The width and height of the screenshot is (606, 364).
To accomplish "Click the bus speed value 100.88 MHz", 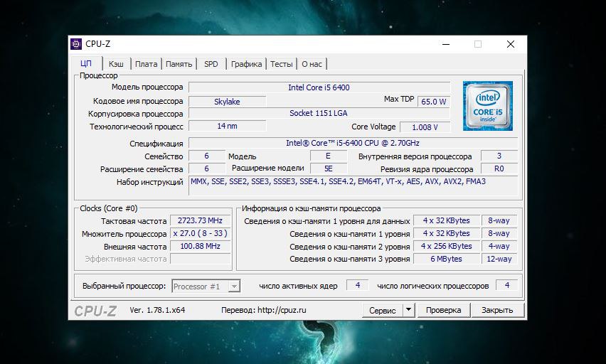I will tap(200, 246).
